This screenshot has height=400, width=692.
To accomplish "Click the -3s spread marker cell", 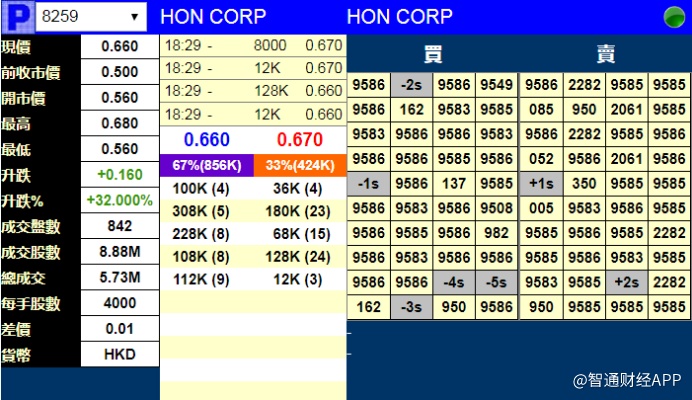I will (x=411, y=307).
